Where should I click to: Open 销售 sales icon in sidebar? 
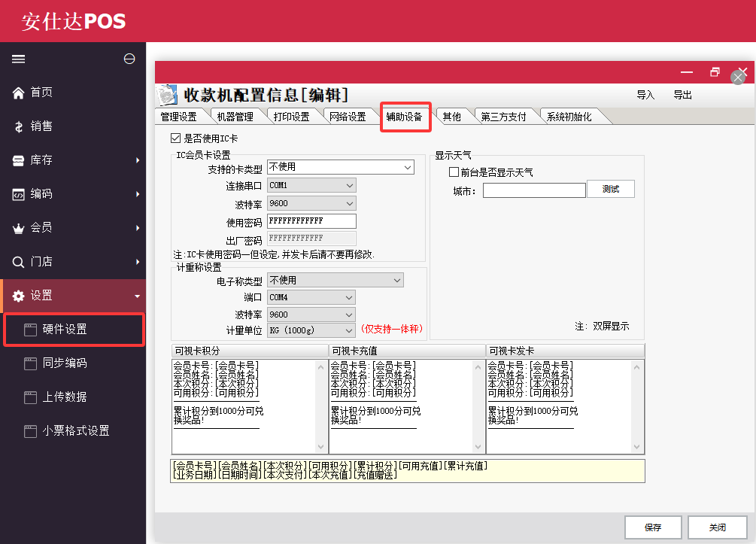(x=18, y=127)
